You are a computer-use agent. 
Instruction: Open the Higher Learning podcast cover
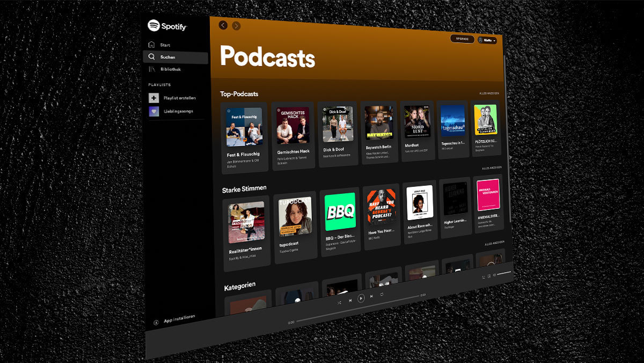(455, 198)
